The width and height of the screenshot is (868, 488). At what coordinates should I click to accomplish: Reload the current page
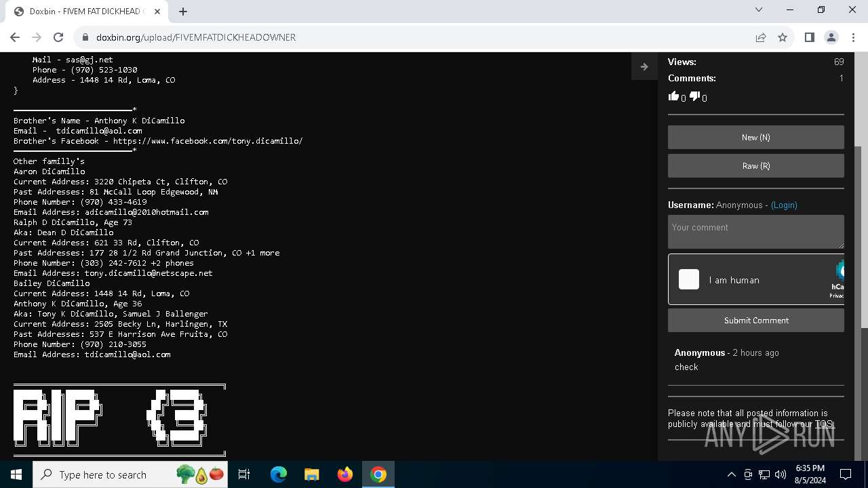58,37
